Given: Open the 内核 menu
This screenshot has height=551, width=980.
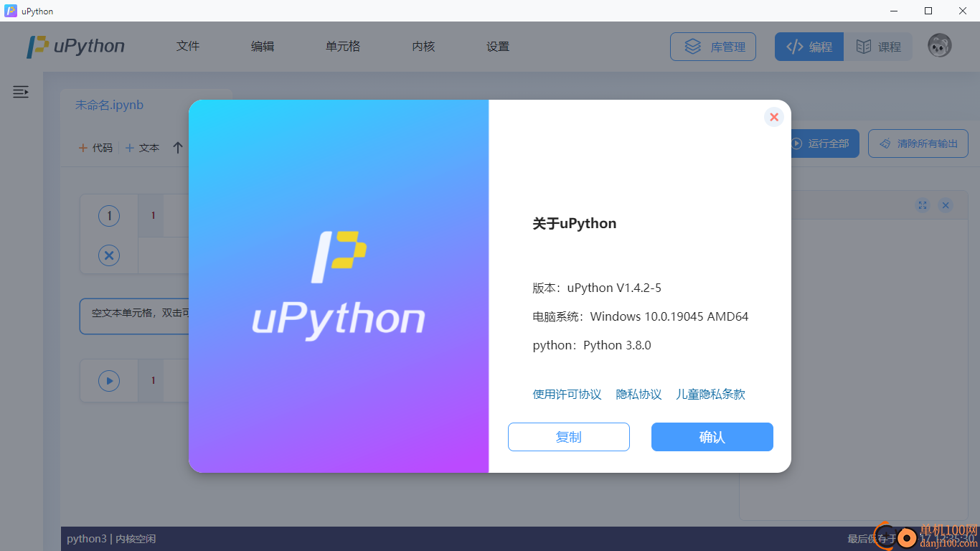Looking at the screenshot, I should pyautogui.click(x=423, y=47).
